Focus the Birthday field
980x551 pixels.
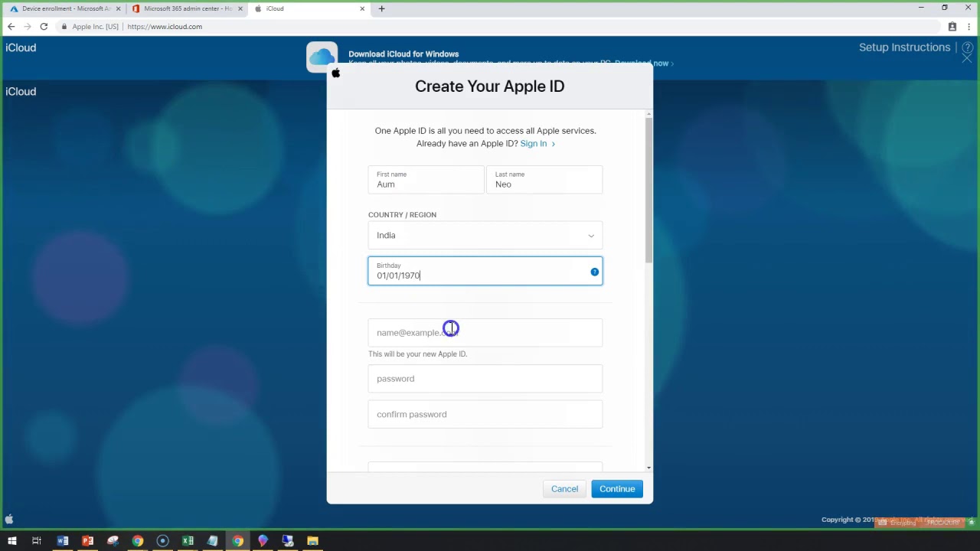pos(485,271)
